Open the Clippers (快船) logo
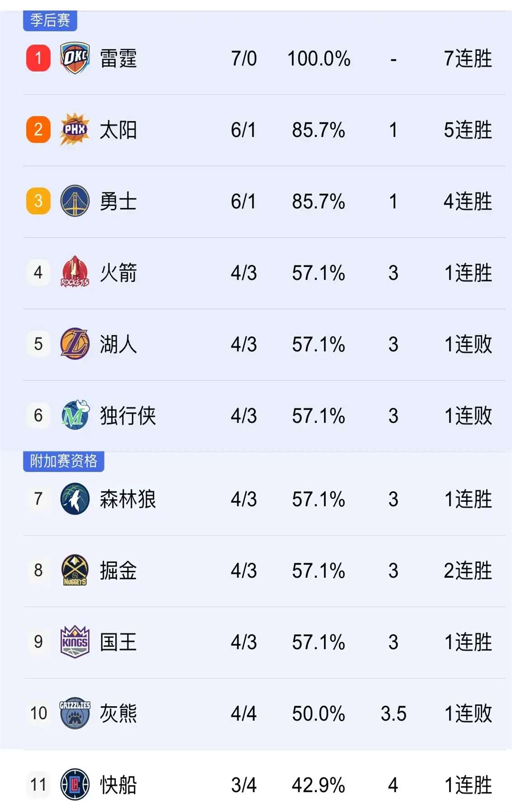The image size is (512, 812). click(75, 784)
